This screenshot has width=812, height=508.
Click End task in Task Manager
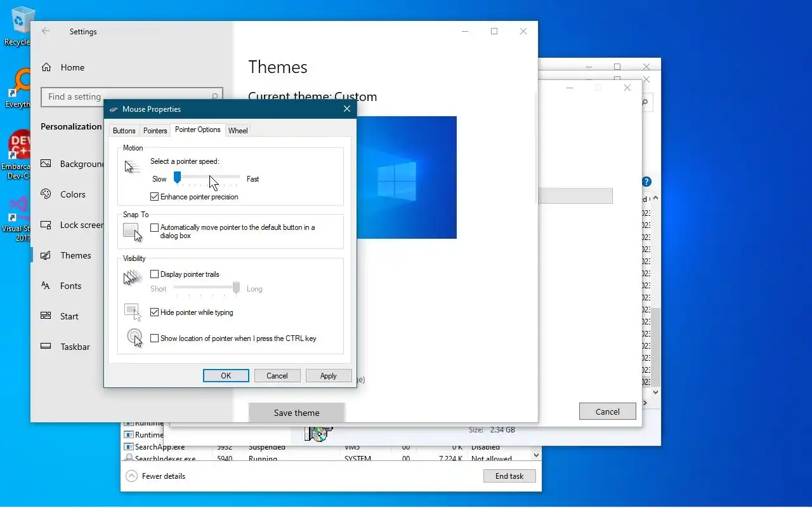[x=509, y=476]
